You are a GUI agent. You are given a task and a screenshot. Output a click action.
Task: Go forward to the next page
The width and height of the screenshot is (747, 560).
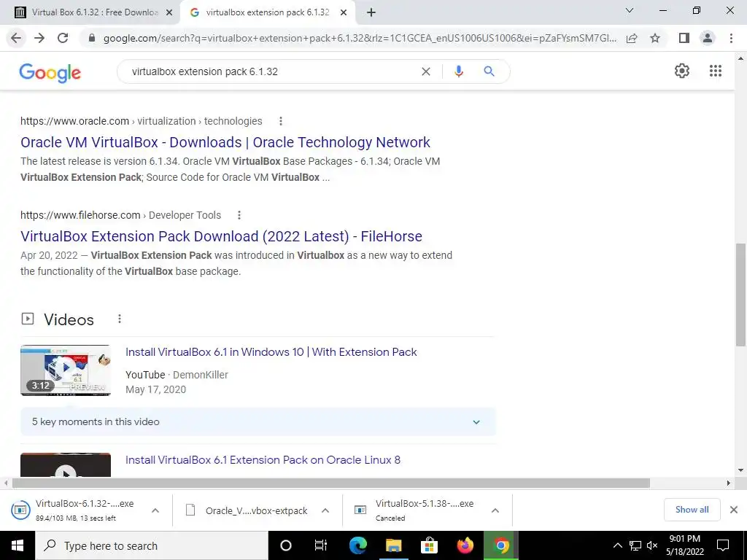(39, 38)
